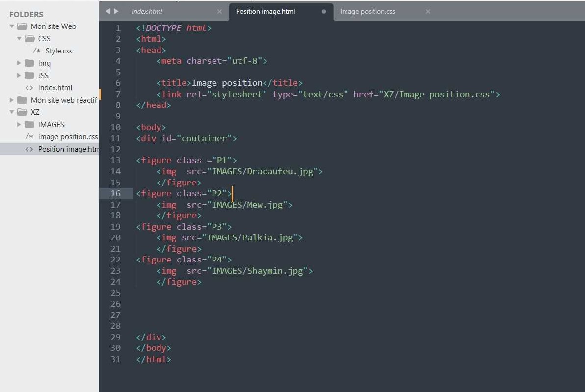Click the FOLDERS sidebar heading
Image resolution: width=585 pixels, height=392 pixels.
(26, 15)
